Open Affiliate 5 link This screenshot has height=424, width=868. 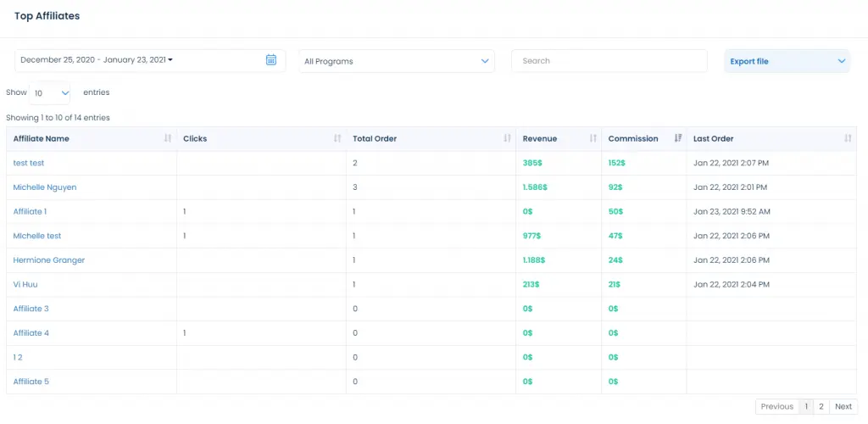pyautogui.click(x=31, y=382)
